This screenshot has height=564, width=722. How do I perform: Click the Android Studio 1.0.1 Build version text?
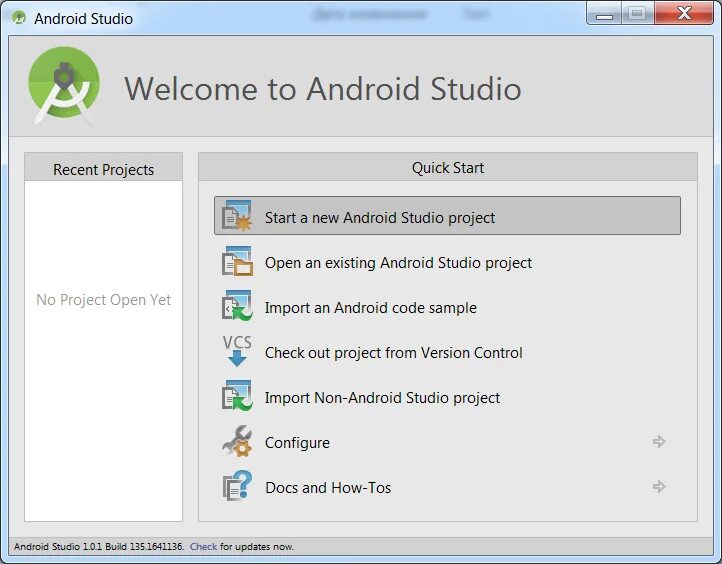coord(99,547)
